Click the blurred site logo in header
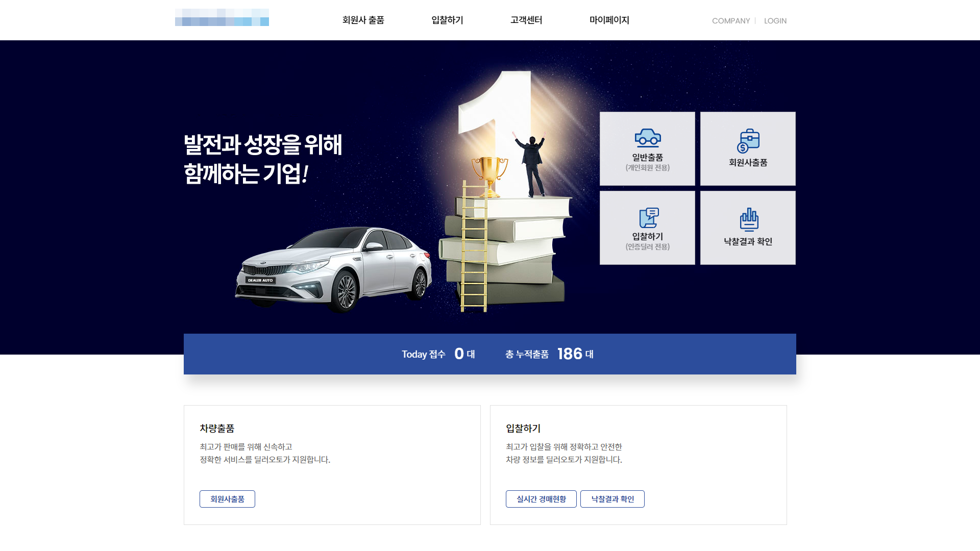 point(222,17)
